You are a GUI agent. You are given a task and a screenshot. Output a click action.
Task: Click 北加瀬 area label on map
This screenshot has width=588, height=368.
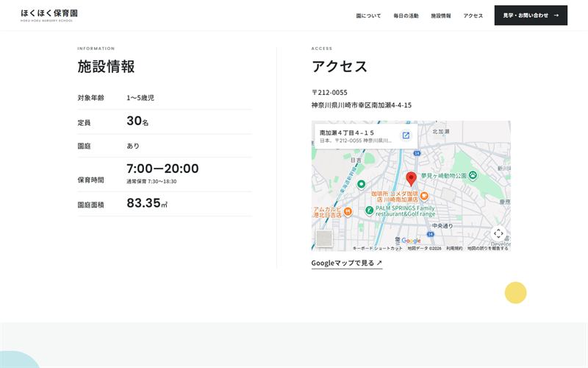(x=440, y=132)
